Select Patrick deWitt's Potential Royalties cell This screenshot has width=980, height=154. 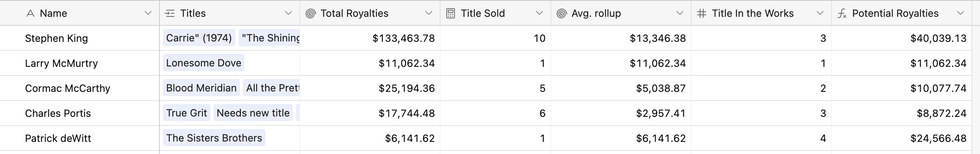tap(902, 138)
